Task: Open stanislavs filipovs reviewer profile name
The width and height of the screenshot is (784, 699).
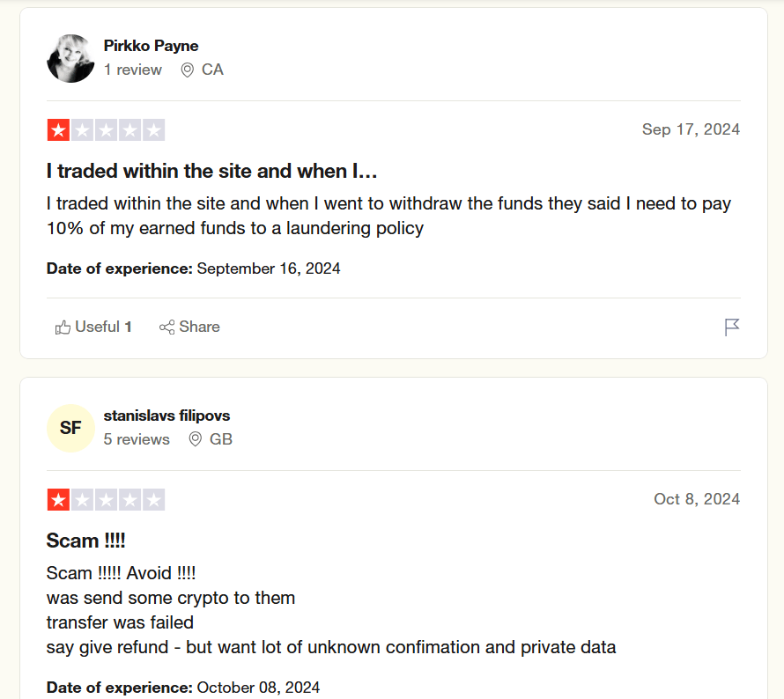Action: tap(167, 416)
